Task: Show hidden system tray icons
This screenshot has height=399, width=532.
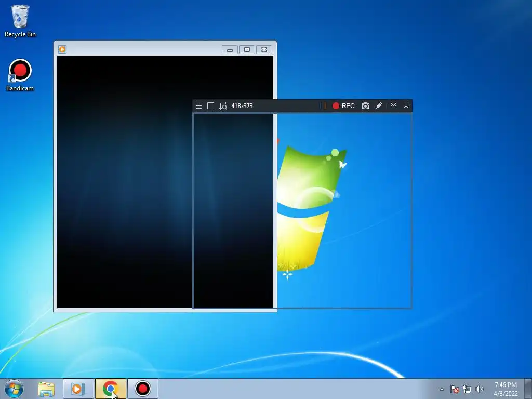Action: coord(442,389)
